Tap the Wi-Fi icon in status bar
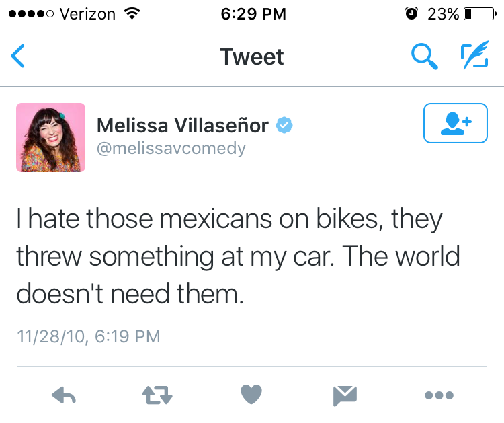Screen dimensions: 504x423 click(x=132, y=13)
